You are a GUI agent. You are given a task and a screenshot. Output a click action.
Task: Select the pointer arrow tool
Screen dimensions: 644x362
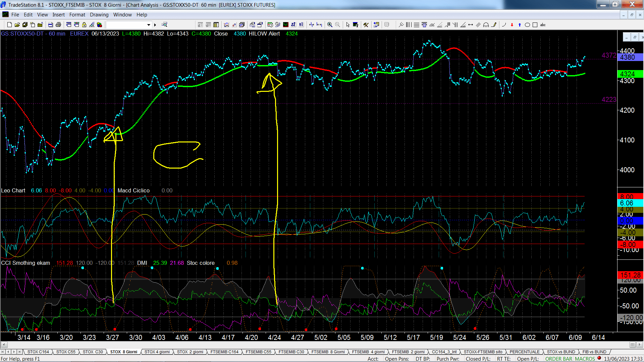(x=347, y=25)
